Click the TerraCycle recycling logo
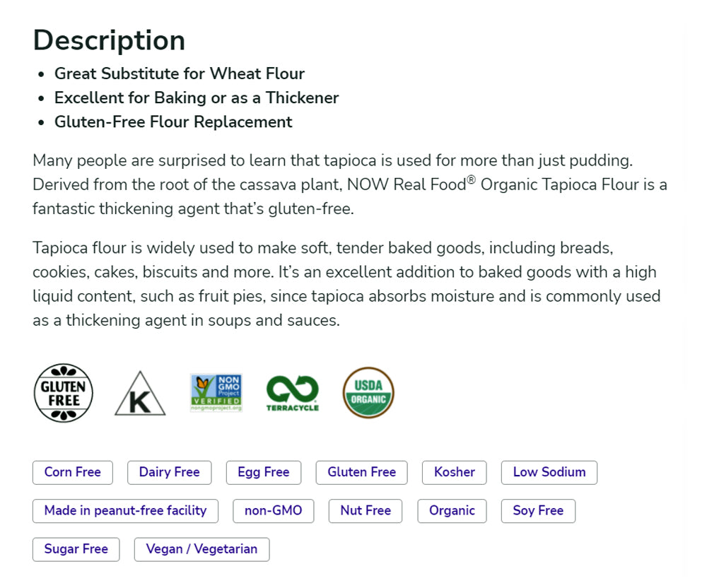Screen dimensions: 707x588 click(x=293, y=393)
